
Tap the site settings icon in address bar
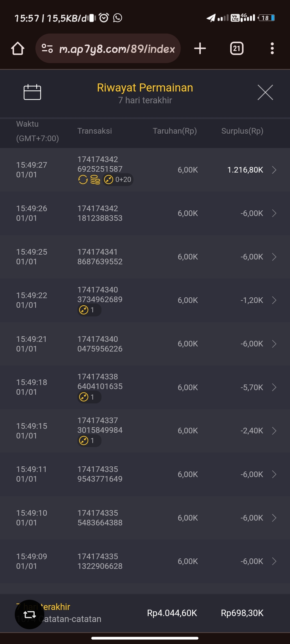[47, 49]
